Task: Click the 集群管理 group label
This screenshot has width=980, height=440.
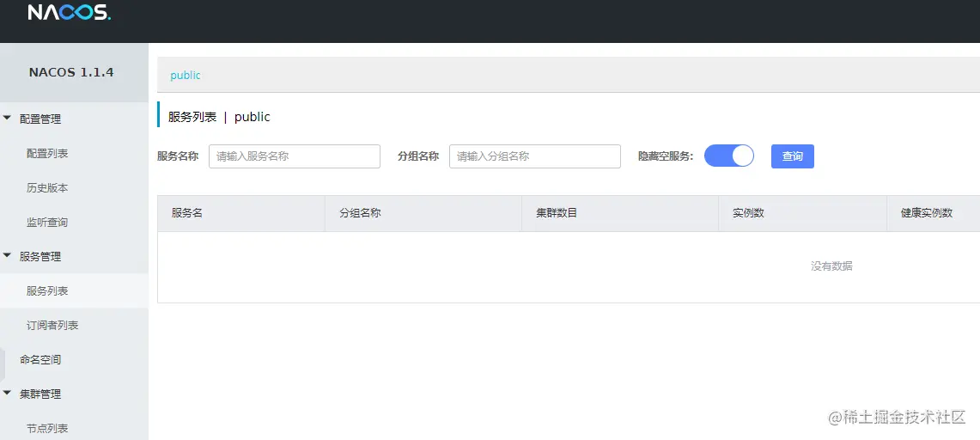Action: (x=40, y=394)
